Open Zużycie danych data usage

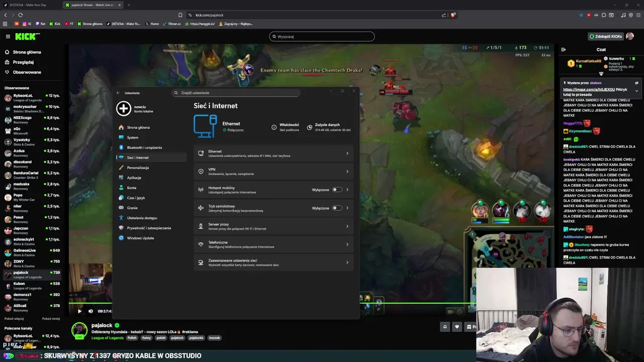(x=329, y=127)
